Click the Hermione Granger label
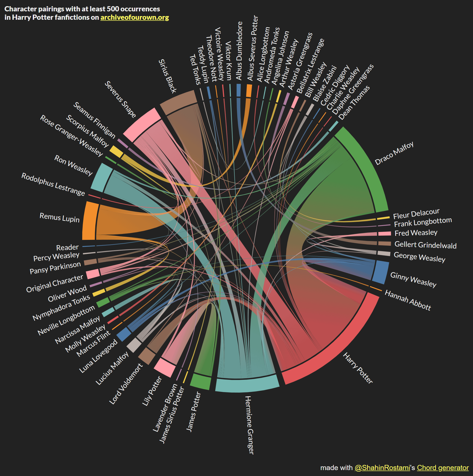The width and height of the screenshot is (473, 476). 249,425
